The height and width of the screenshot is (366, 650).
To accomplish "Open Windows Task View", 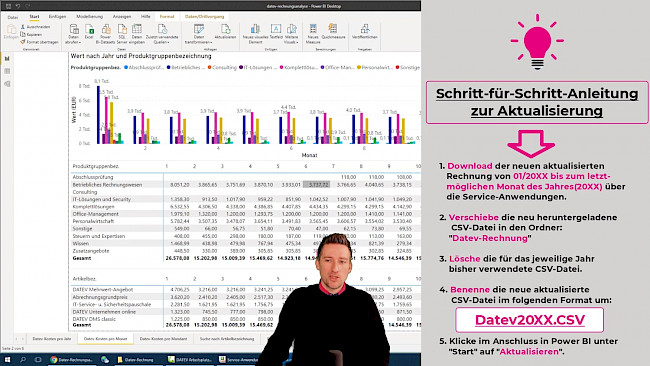I will [38, 360].
